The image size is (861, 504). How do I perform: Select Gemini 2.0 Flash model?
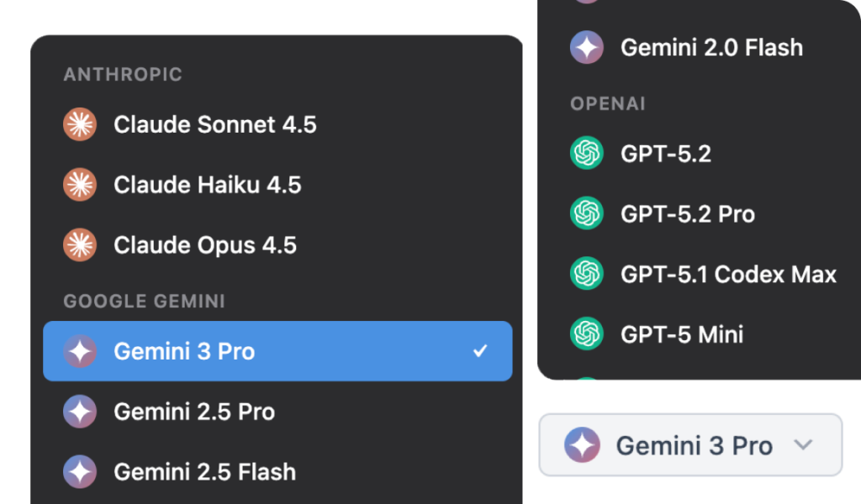pyautogui.click(x=711, y=48)
